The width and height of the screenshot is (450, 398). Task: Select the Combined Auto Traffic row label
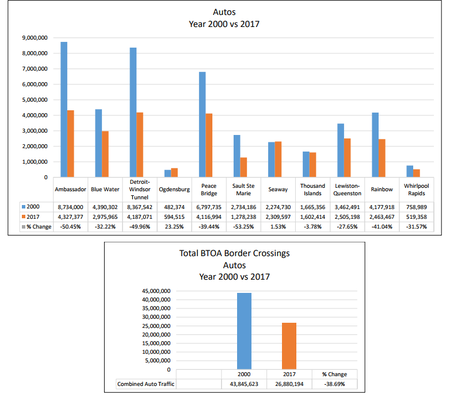pyautogui.click(x=146, y=384)
